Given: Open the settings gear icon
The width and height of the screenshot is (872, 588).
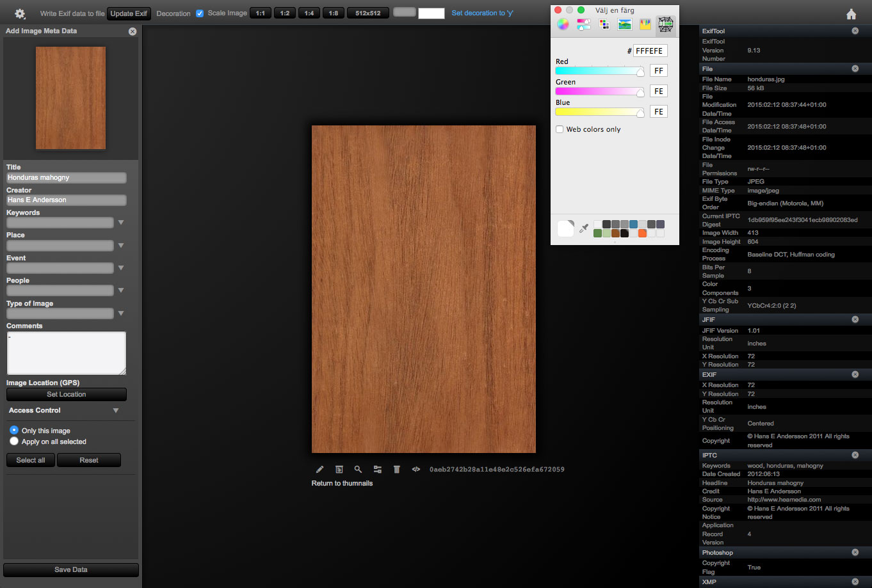Looking at the screenshot, I should (20, 13).
